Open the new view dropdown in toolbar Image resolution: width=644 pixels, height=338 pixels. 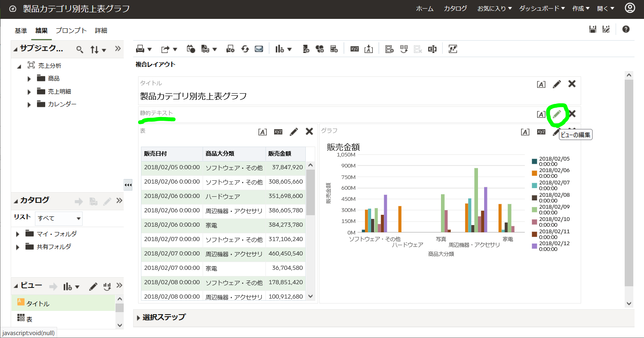[x=289, y=49]
